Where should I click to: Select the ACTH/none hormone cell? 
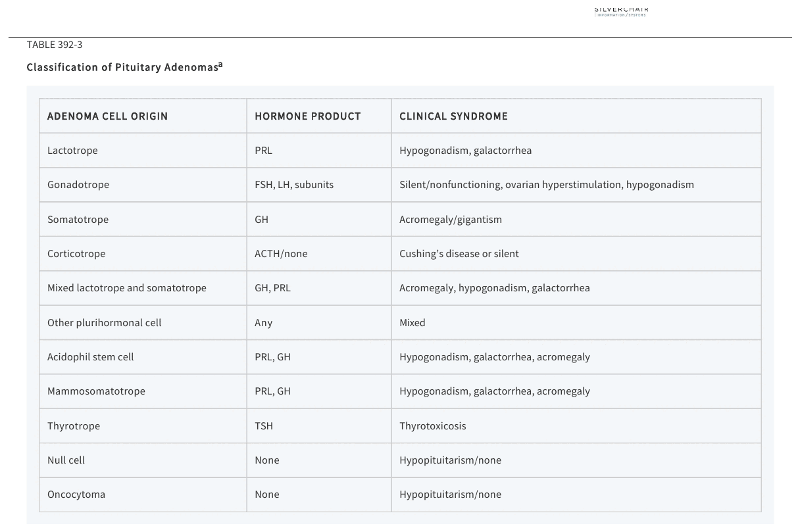coord(319,254)
